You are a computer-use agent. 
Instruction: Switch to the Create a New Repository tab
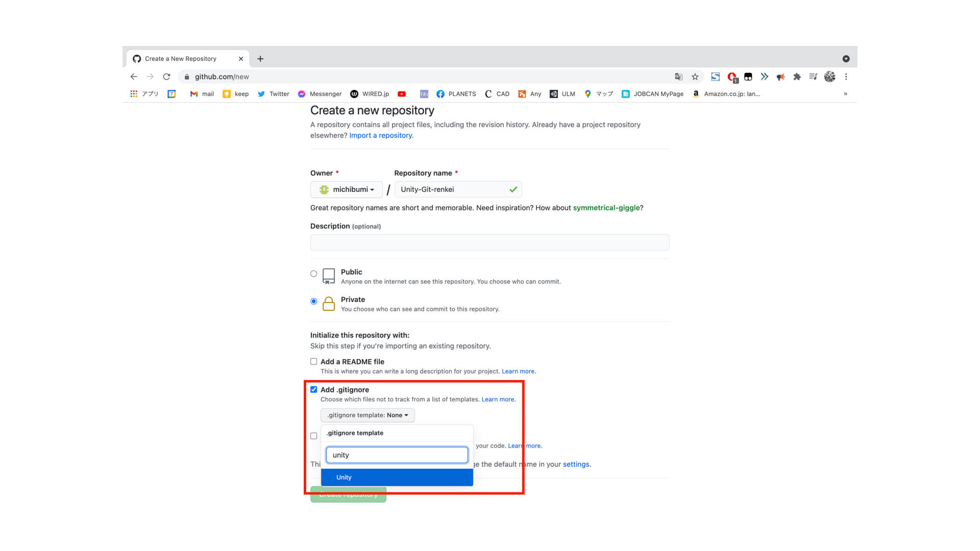pyautogui.click(x=180, y=58)
